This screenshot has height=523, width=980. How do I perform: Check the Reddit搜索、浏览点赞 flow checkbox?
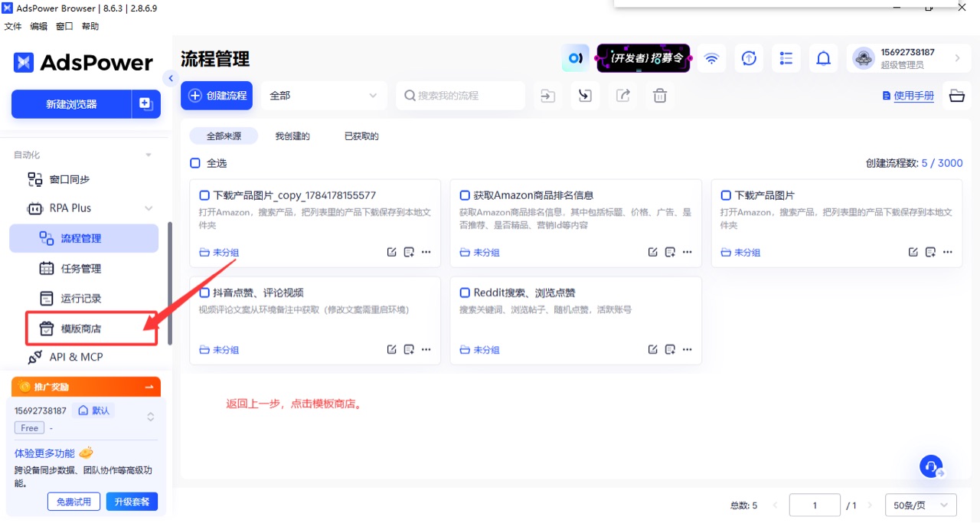point(465,293)
